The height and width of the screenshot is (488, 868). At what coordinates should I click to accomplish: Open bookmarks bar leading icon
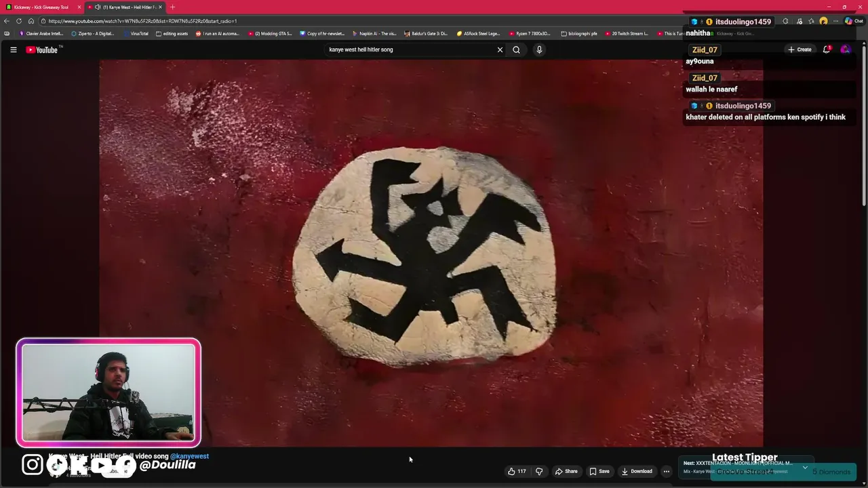pyautogui.click(x=7, y=33)
